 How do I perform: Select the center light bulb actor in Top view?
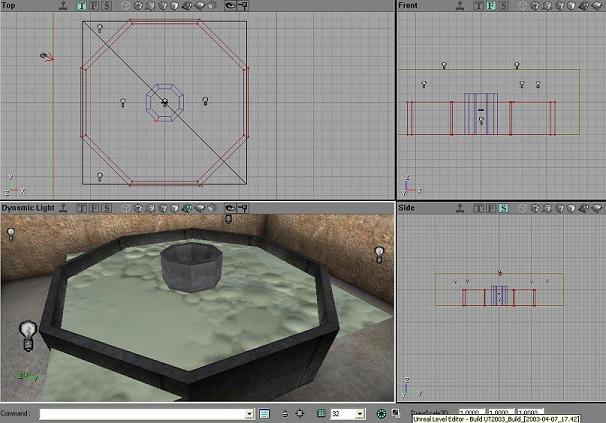pyautogui.click(x=165, y=102)
